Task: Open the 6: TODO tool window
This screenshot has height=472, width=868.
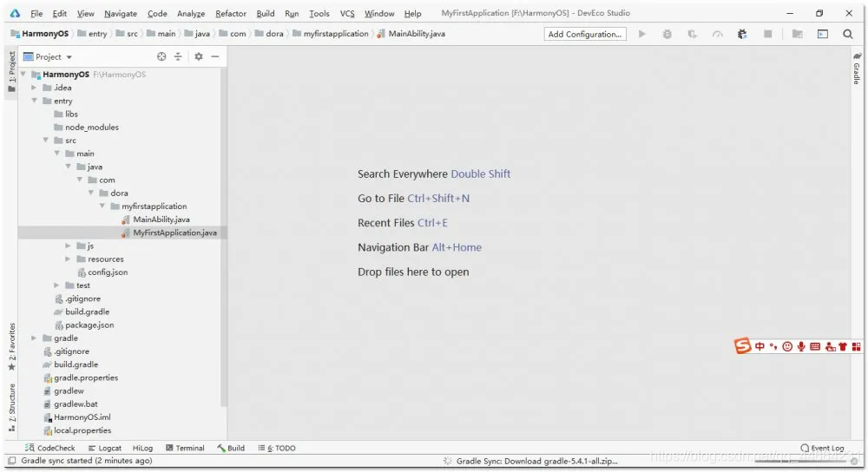Action: 277,448
